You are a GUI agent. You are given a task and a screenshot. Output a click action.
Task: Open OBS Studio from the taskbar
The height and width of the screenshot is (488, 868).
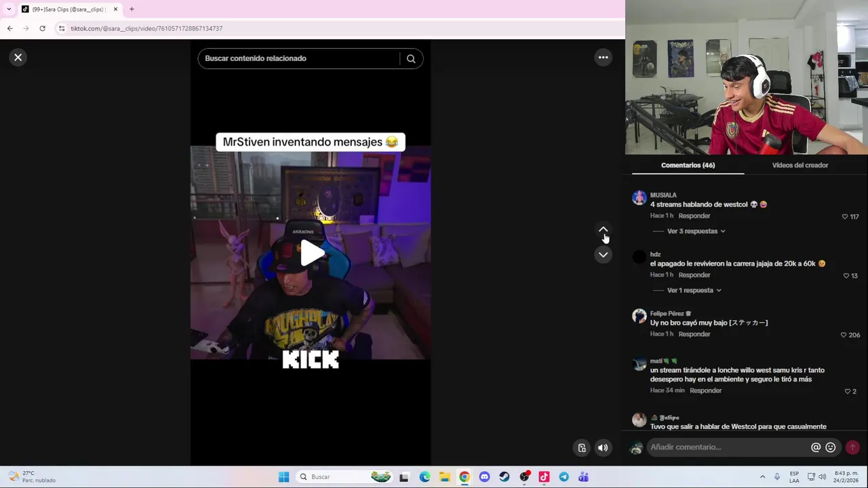pos(524,477)
